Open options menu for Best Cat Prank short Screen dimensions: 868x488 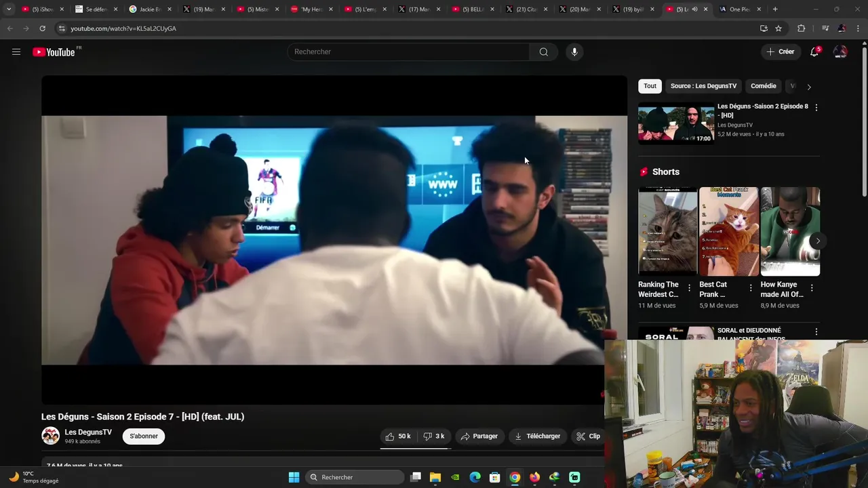[750, 288]
